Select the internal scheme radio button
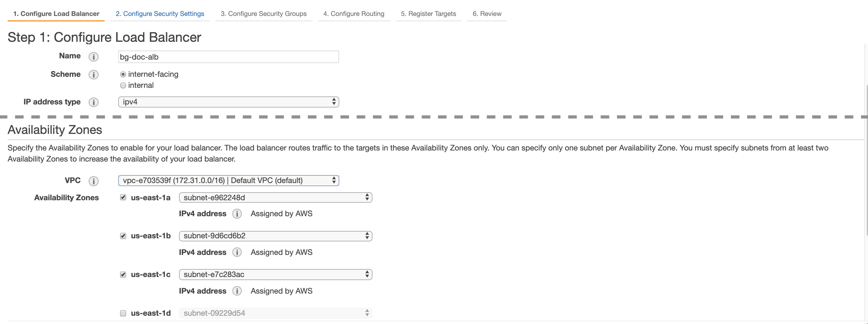Viewport: 868px width, 324px height. [x=123, y=85]
